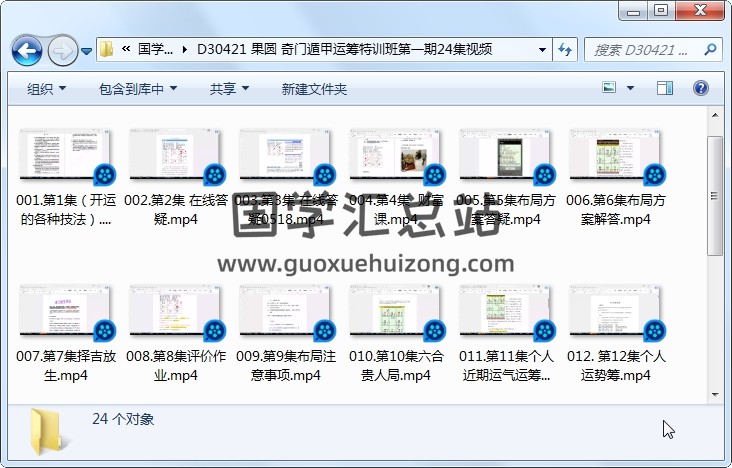Image resolution: width=732 pixels, height=468 pixels.
Task: Click the search box for this folder
Action: [650, 49]
